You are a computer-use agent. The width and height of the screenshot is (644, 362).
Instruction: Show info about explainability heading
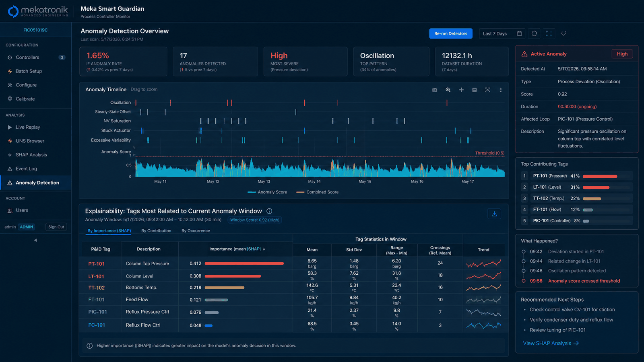[x=269, y=211]
